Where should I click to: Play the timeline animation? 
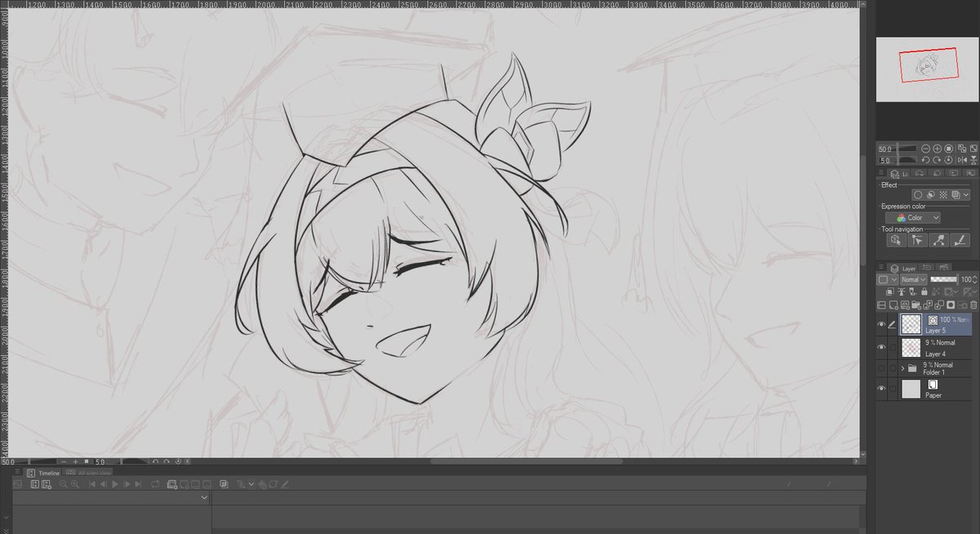(x=115, y=484)
